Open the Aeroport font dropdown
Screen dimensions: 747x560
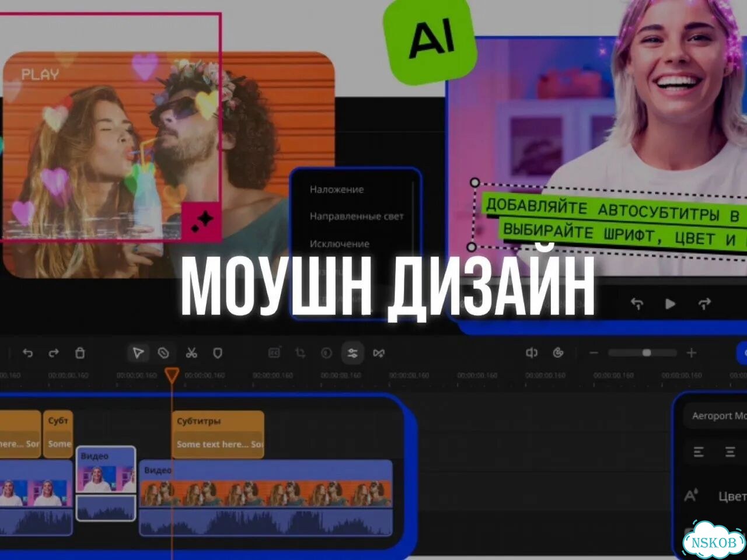click(x=715, y=416)
